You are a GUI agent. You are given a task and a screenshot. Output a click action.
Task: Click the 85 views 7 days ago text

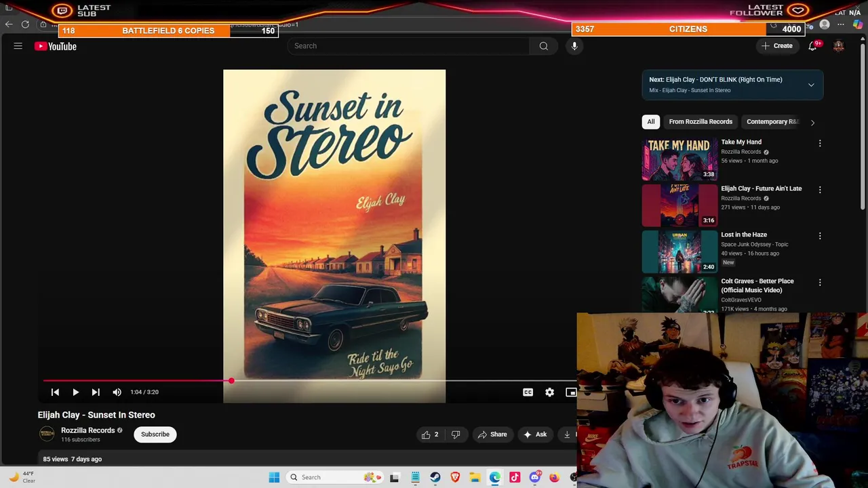[73, 459]
